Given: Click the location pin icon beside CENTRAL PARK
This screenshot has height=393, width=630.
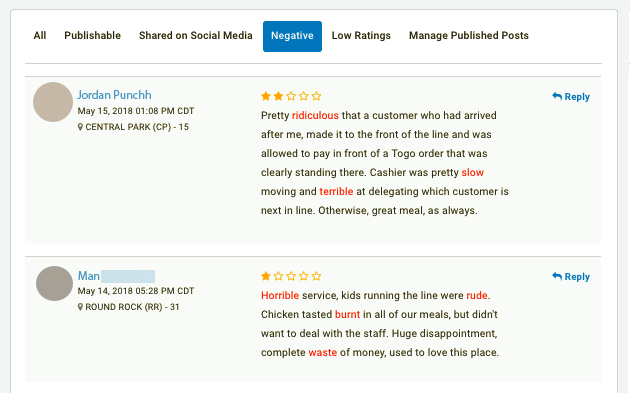Looking at the screenshot, I should point(80,127).
